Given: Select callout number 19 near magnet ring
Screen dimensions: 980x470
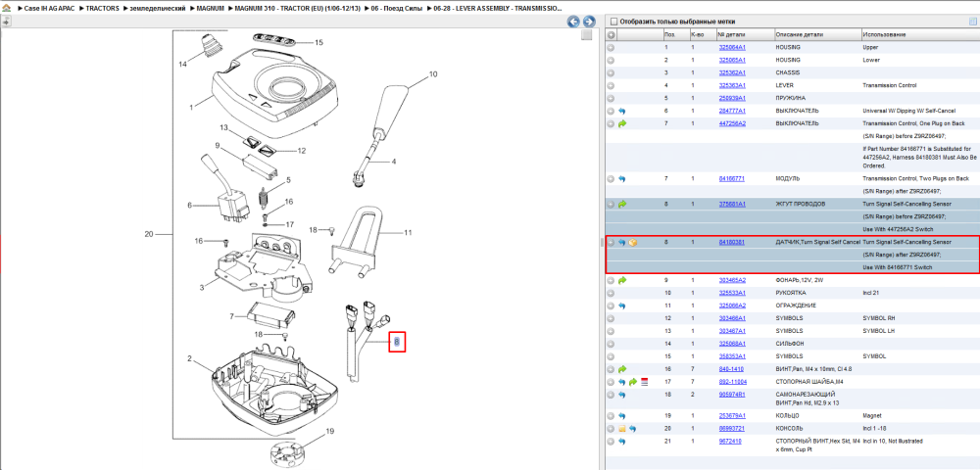Looking at the screenshot, I should point(330,431).
